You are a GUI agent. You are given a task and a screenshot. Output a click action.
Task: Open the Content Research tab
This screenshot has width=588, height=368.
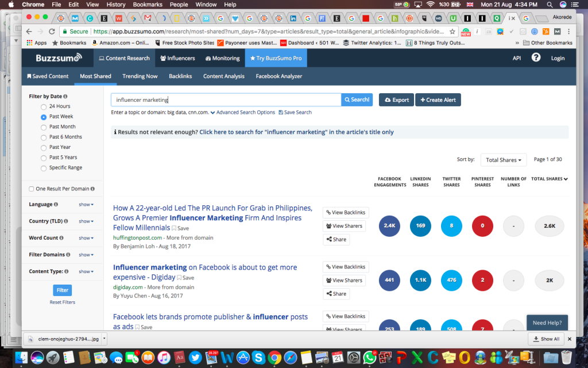(124, 58)
